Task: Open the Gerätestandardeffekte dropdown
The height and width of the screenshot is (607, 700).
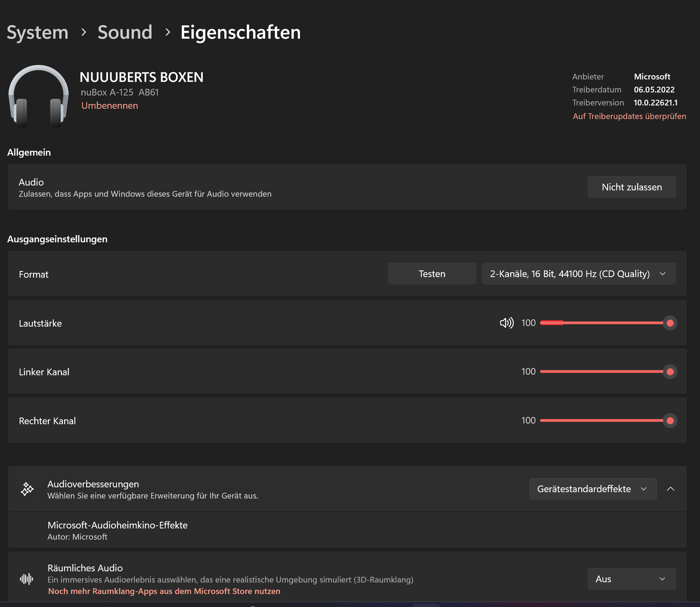Action: point(592,489)
